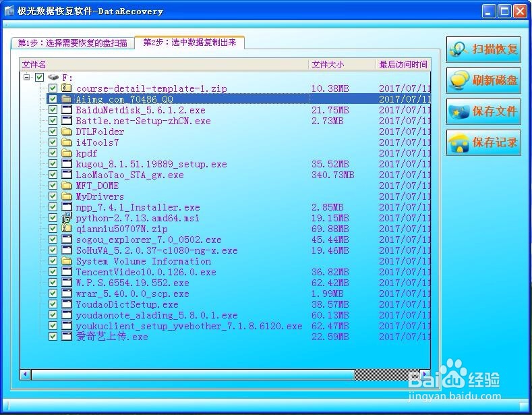532x415 pixels.
Task: Click the exe icon beside Battle.net-Setup-zhCN.exe
Action: click(67, 121)
